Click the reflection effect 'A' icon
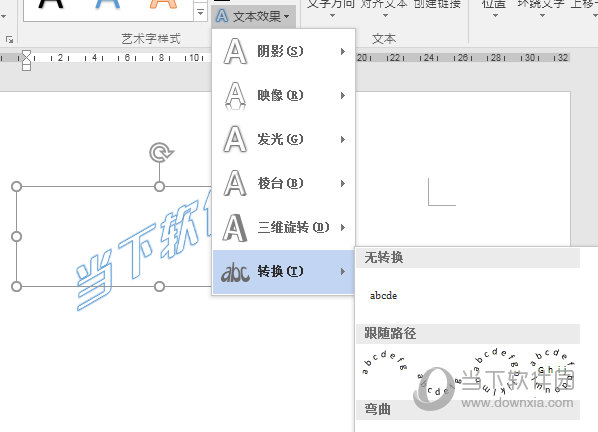 pos(235,96)
